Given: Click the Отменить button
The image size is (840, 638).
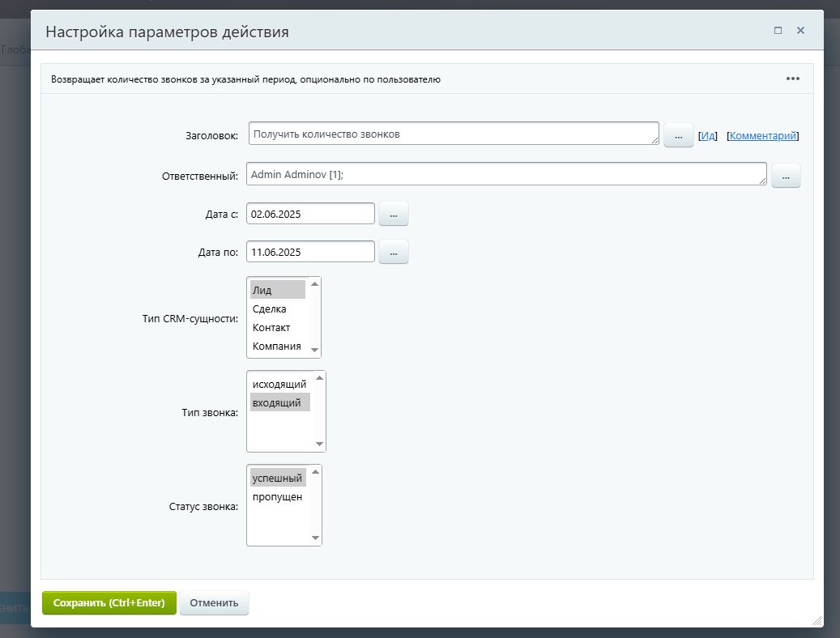Looking at the screenshot, I should (215, 602).
